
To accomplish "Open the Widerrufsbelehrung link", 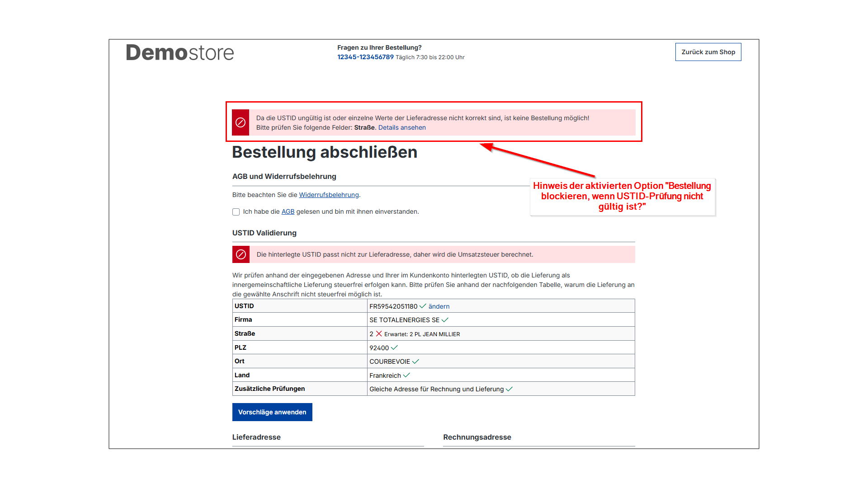I will tap(329, 195).
